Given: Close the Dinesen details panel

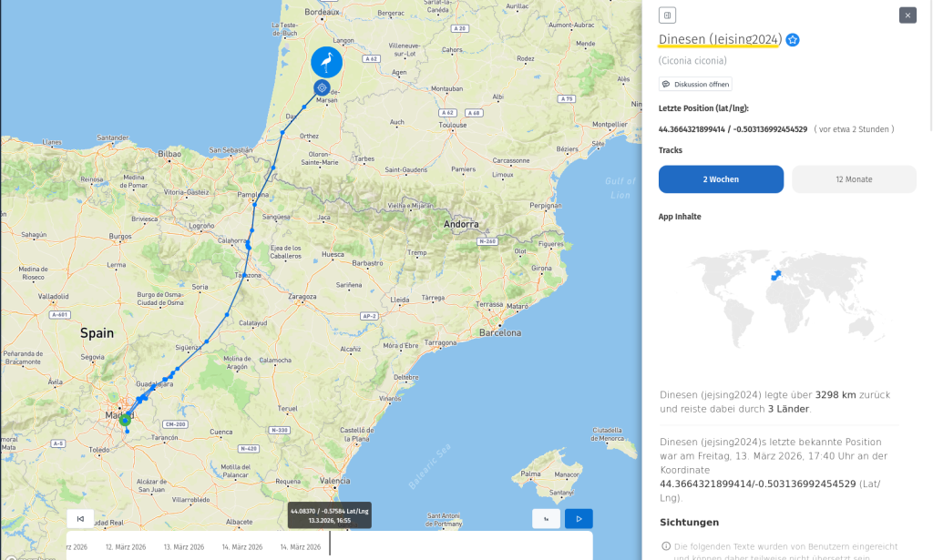Looking at the screenshot, I should 907,15.
